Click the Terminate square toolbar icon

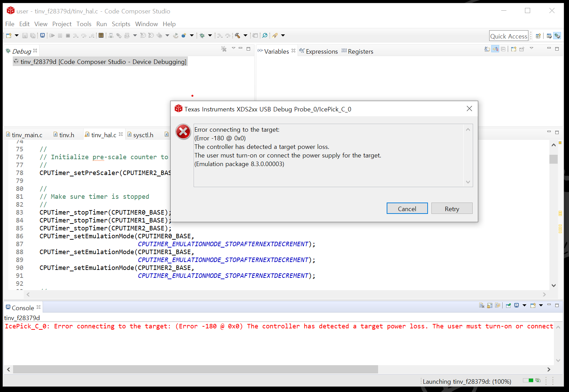pos(68,35)
